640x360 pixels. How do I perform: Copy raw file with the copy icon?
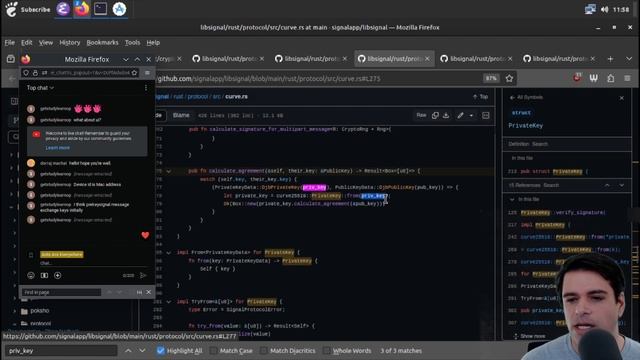click(435, 116)
